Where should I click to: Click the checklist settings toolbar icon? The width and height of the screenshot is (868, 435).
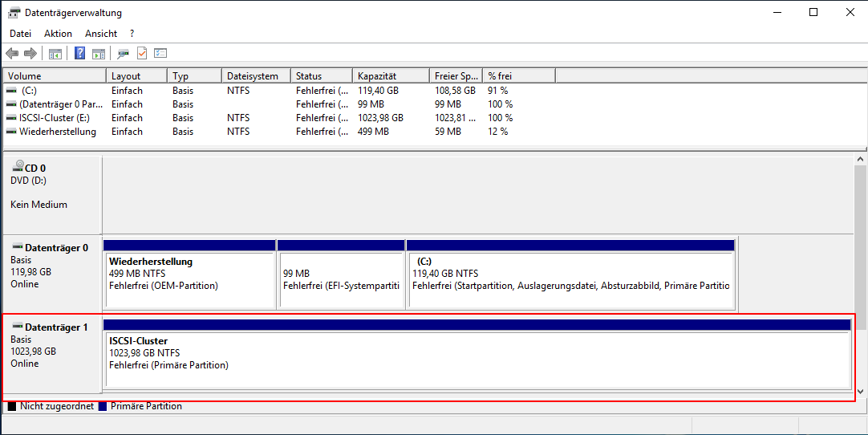pyautogui.click(x=160, y=53)
